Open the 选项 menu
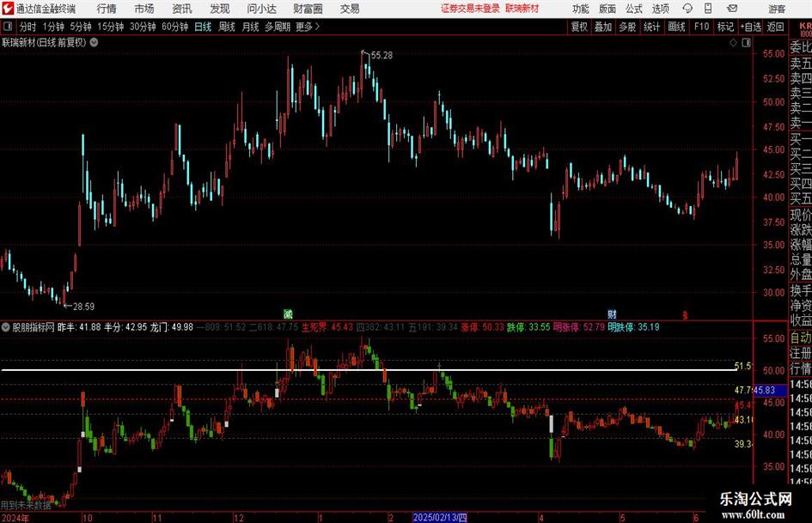The image size is (812, 523). pos(660,9)
